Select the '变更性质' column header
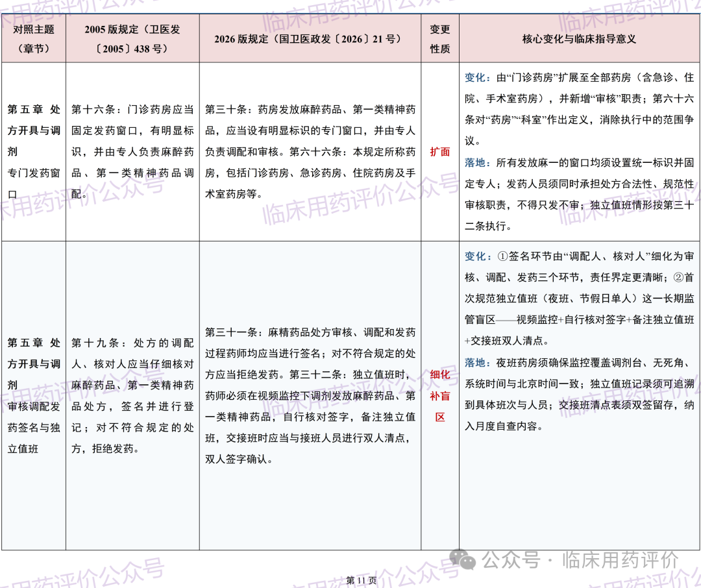The width and height of the screenshot is (701, 588). (x=440, y=38)
